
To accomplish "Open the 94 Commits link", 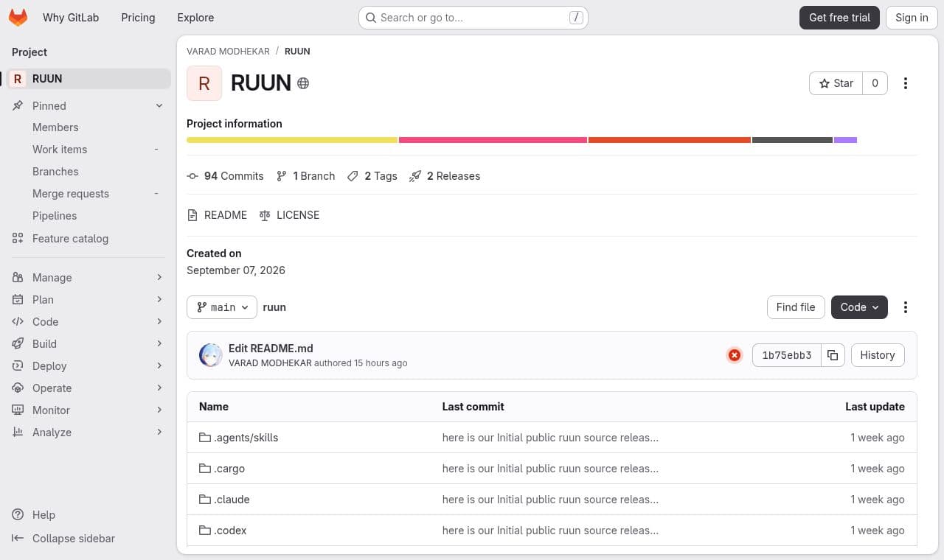I will coord(226,176).
